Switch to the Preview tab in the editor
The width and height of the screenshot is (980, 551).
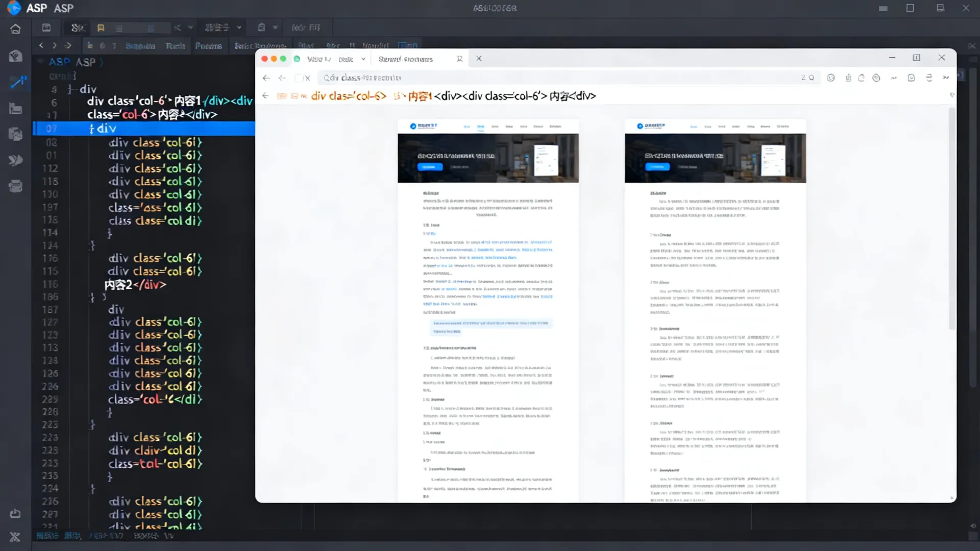209,46
